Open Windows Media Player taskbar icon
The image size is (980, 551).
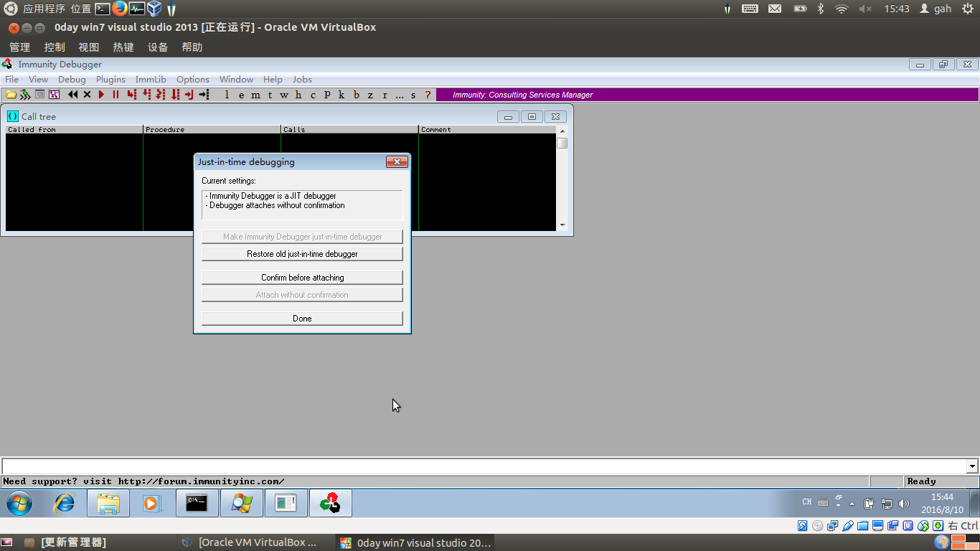[x=152, y=504]
